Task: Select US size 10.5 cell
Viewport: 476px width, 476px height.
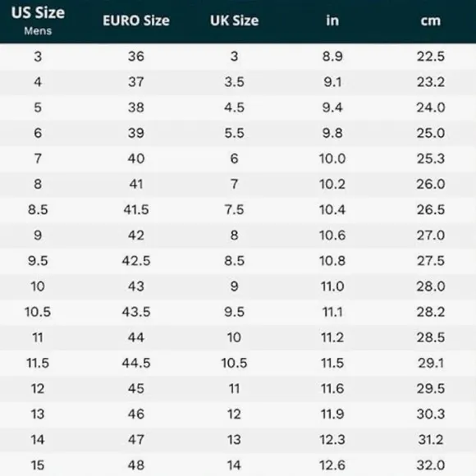Action: tap(38, 312)
